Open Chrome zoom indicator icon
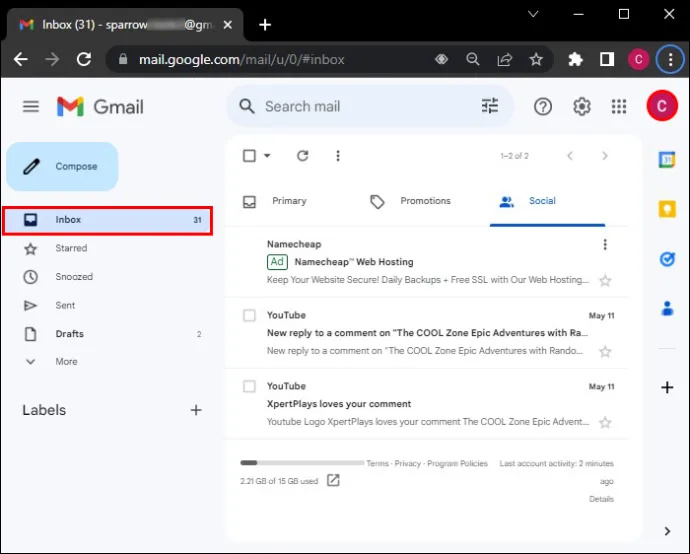The width and height of the screenshot is (690, 554). pos(473,59)
